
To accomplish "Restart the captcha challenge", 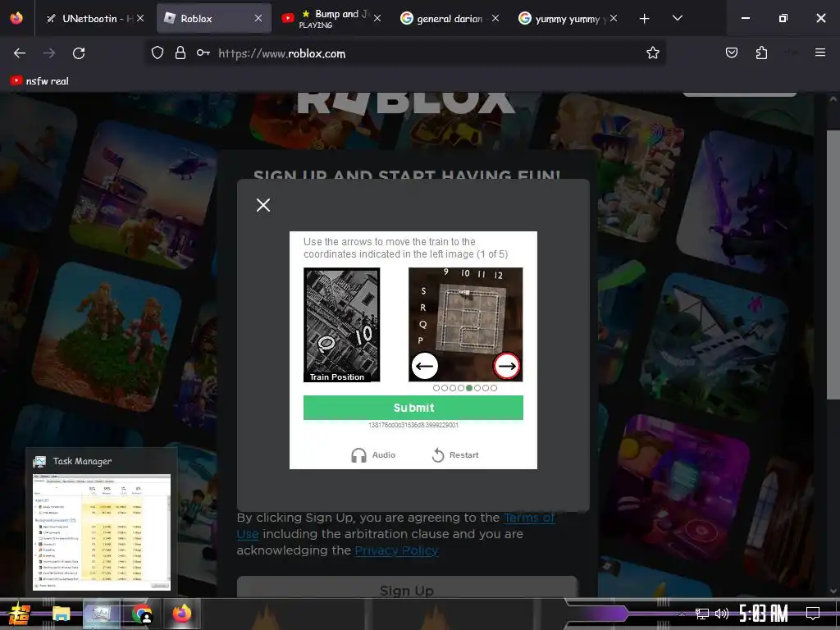I will [x=455, y=454].
